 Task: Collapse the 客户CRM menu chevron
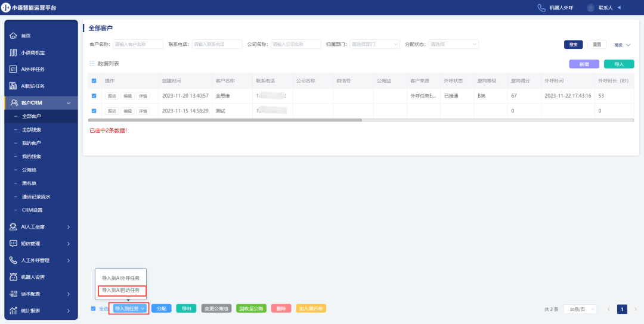68,103
